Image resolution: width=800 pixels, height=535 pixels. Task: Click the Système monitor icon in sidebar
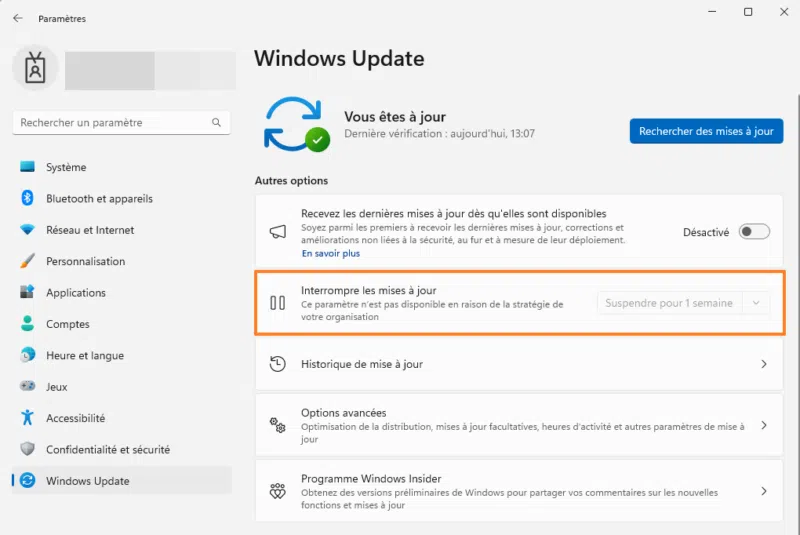[x=27, y=167]
